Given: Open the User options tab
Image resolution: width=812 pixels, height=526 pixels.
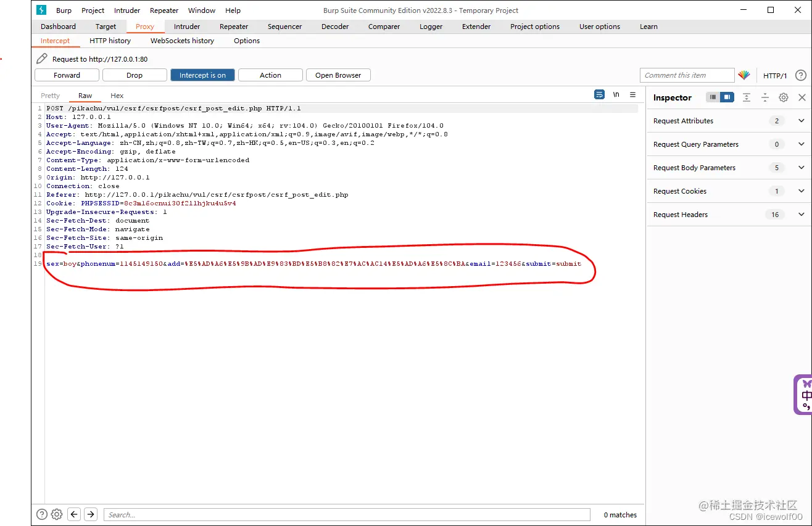Looking at the screenshot, I should pos(600,27).
